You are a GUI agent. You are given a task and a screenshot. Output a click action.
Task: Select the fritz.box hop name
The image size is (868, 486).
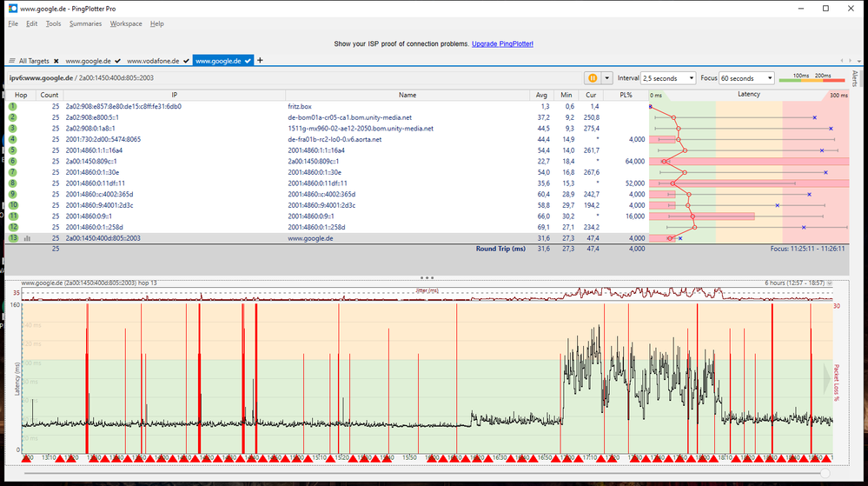(x=300, y=106)
